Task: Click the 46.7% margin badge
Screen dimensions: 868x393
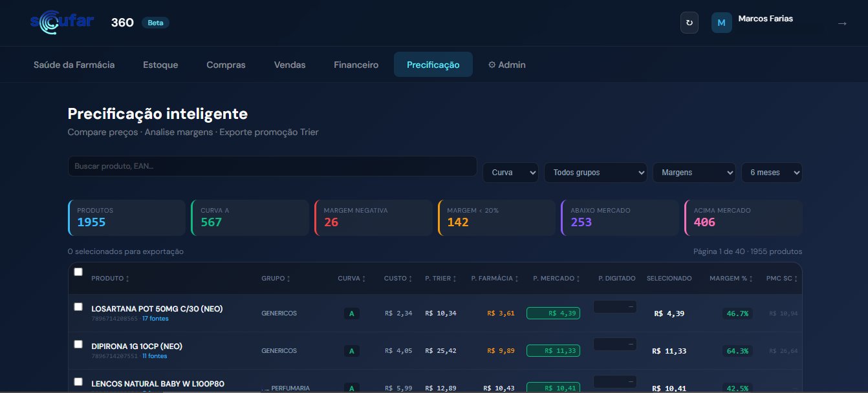Action: [737, 313]
